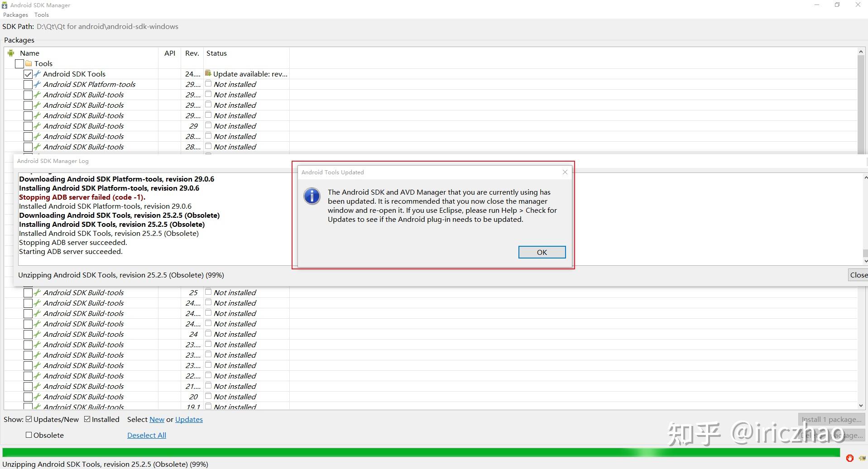Check the Build-tools Rev. 22… checkbox

(28, 376)
